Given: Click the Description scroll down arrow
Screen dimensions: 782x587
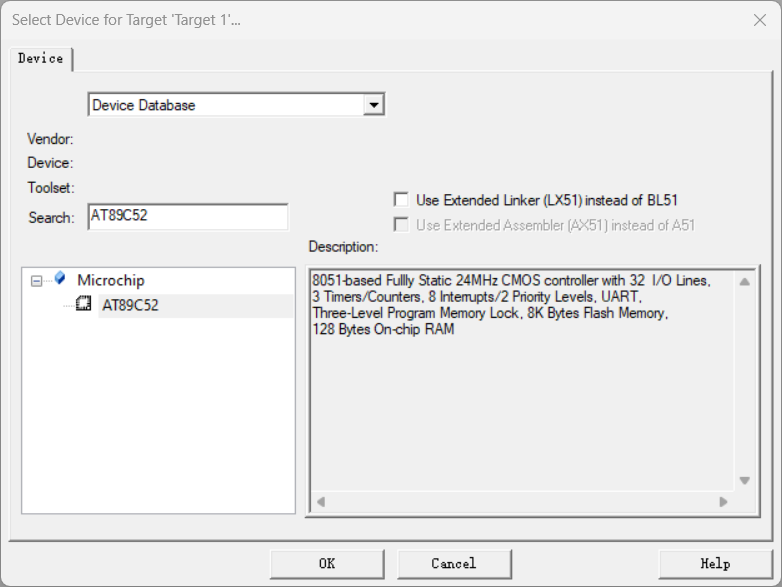Looking at the screenshot, I should tap(744, 481).
